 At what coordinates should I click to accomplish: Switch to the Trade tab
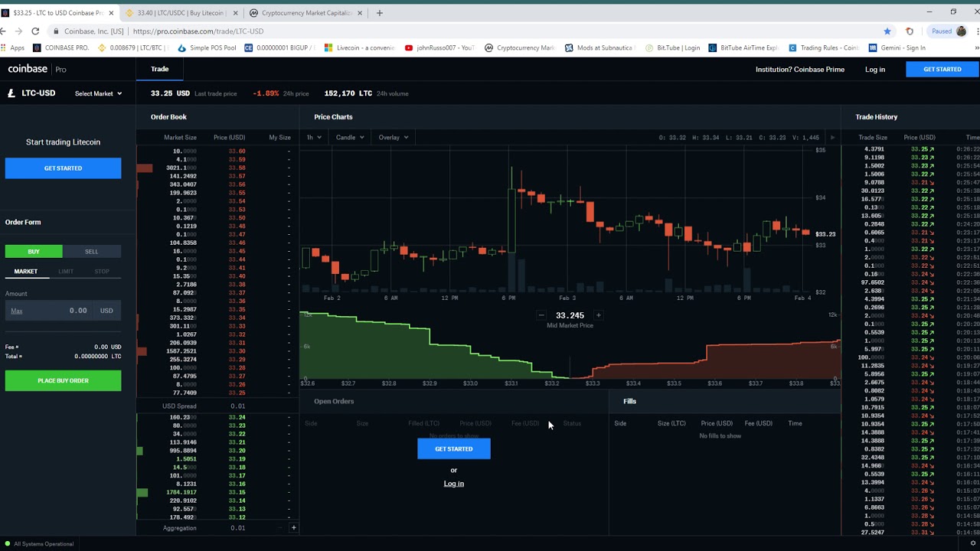[x=159, y=69]
